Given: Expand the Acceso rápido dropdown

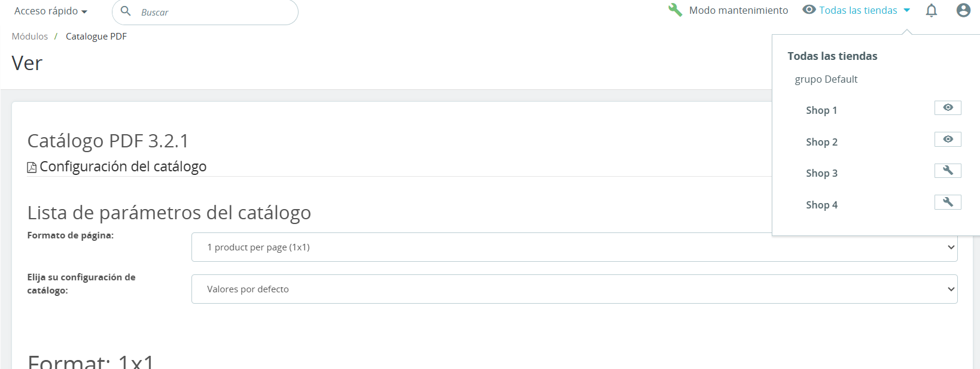Looking at the screenshot, I should tap(51, 11).
